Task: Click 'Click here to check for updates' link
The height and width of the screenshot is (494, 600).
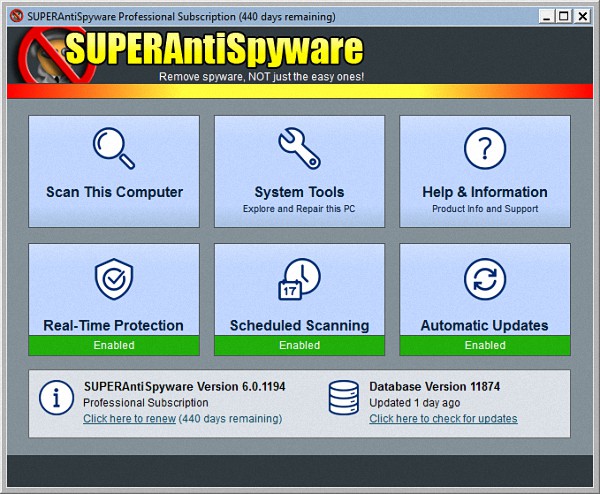Action: point(443,418)
